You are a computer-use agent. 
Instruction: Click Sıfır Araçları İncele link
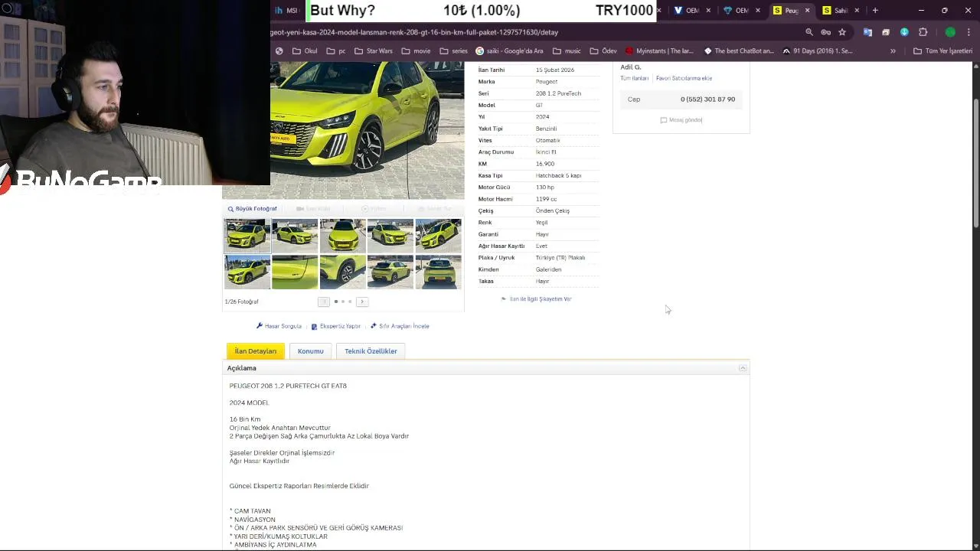[400, 326]
